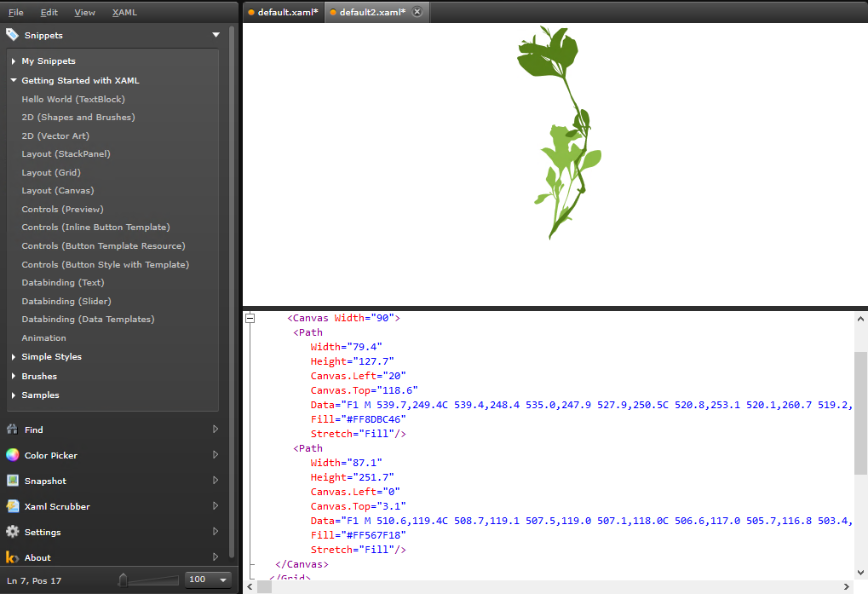Click the Height="251.7" code line
The height and width of the screenshot is (594, 868).
click(352, 477)
